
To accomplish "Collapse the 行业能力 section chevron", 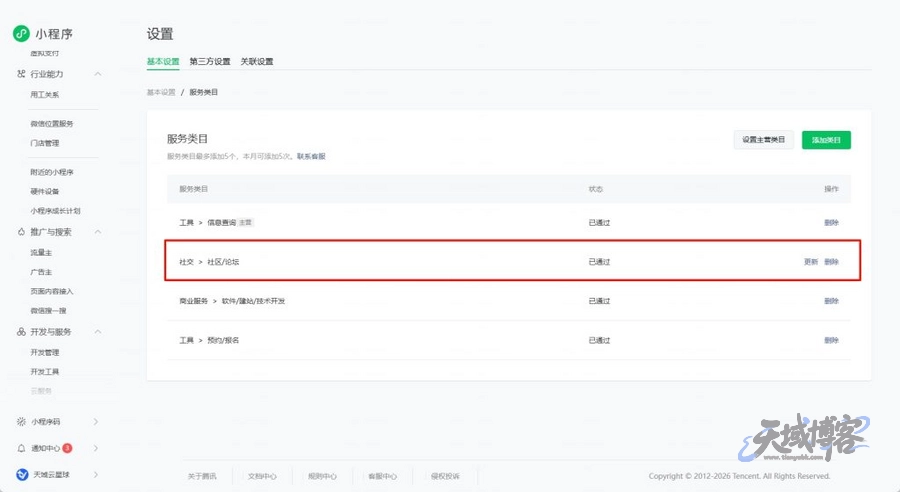I will (x=98, y=74).
